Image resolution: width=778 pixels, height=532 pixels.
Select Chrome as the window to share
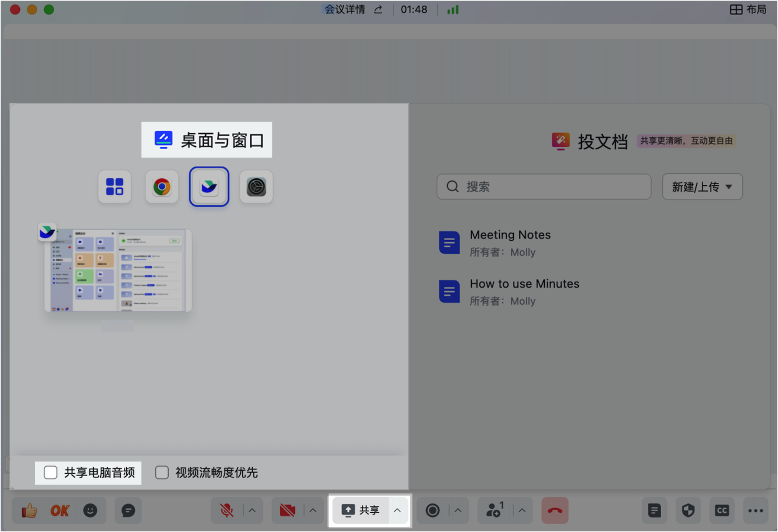coord(162,186)
